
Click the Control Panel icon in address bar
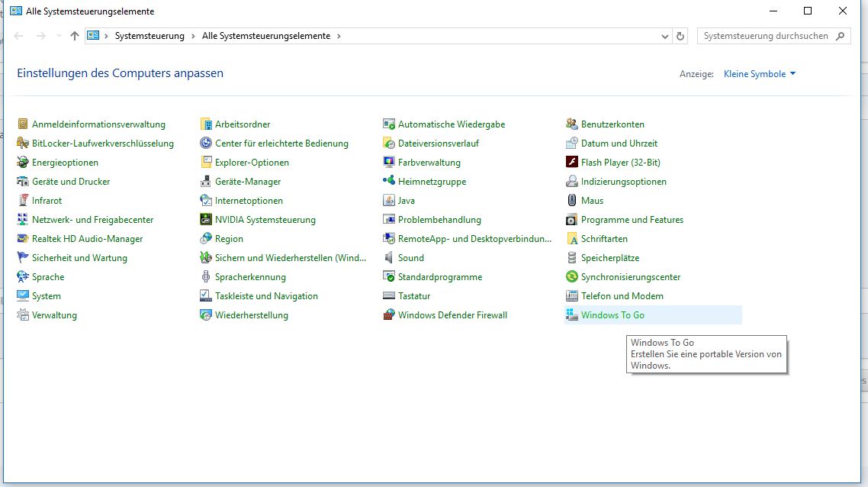tap(93, 36)
